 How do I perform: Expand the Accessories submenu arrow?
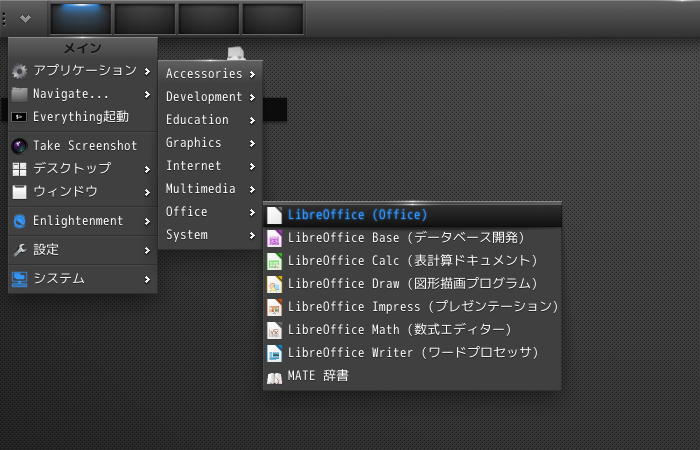252,74
